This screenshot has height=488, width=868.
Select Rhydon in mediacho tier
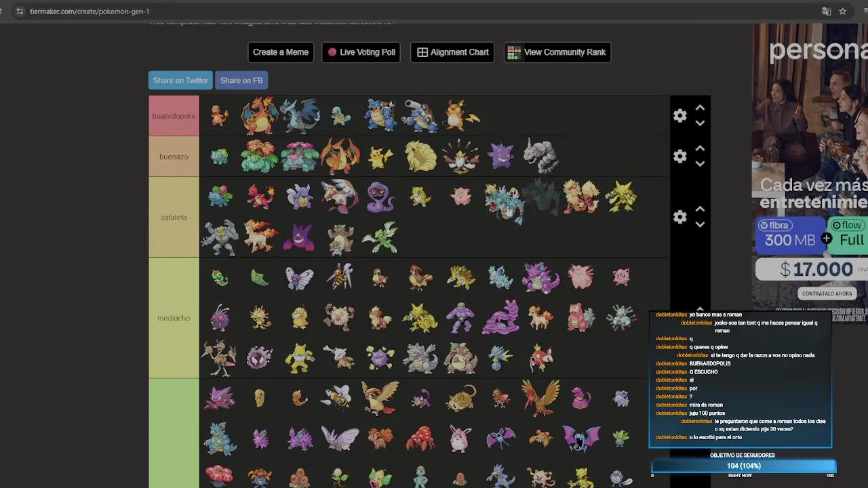[x=420, y=358]
